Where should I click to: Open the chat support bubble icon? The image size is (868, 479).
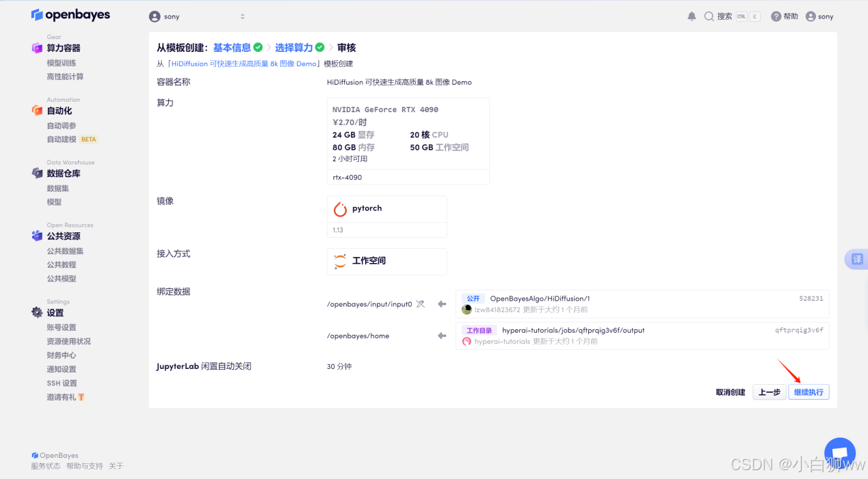[839, 452]
